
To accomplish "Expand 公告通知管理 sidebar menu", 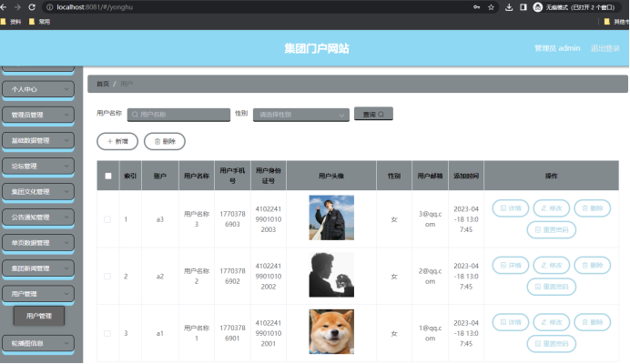I will click(x=38, y=217).
